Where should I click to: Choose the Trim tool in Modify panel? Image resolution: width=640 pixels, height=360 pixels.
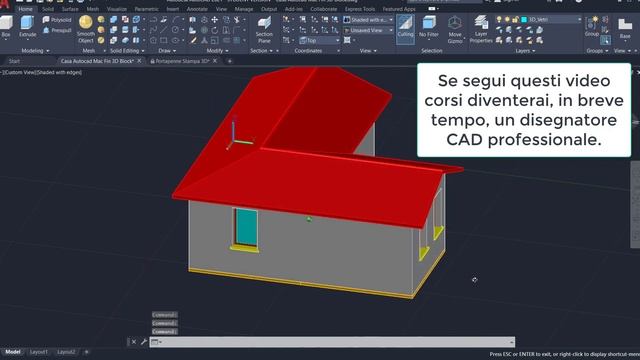pos(237,19)
